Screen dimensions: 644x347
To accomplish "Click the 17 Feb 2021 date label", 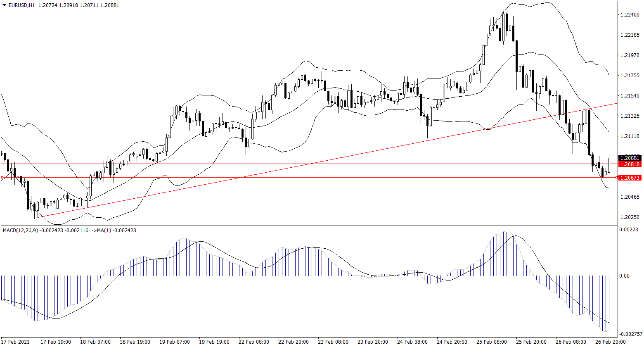I will tap(16, 342).
